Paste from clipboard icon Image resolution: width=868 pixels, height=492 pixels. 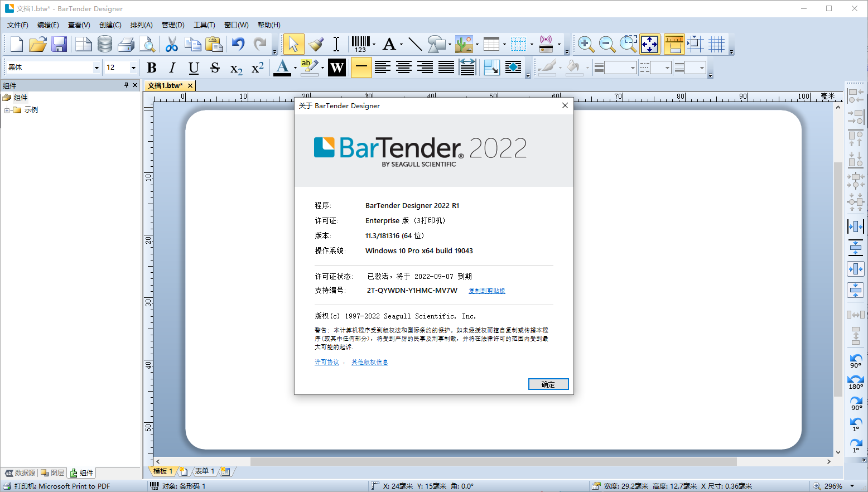[x=214, y=44]
